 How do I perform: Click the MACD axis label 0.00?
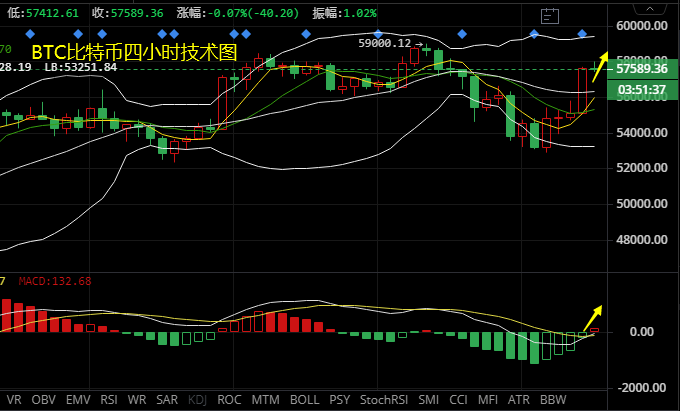(x=641, y=332)
